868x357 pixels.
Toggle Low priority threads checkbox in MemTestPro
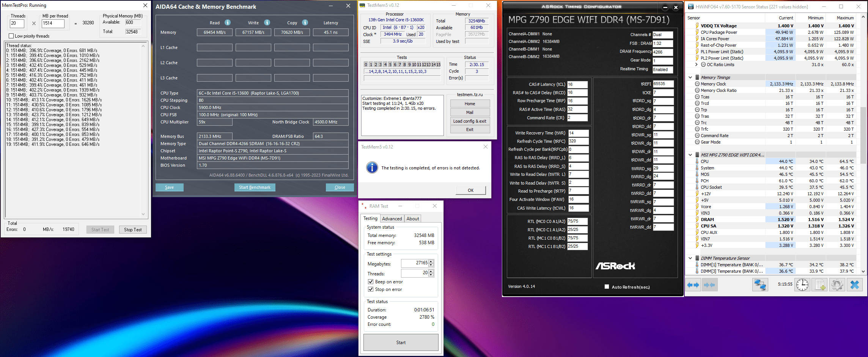click(x=11, y=36)
